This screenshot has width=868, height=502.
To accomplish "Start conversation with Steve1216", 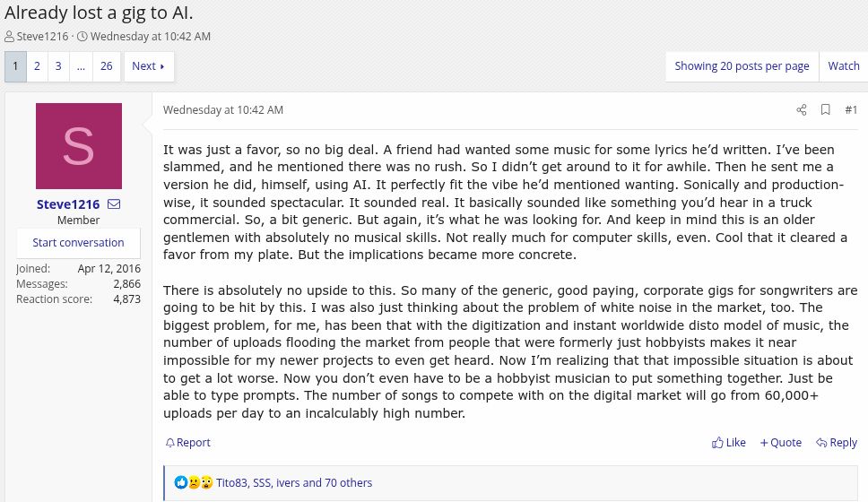I will 78,243.
